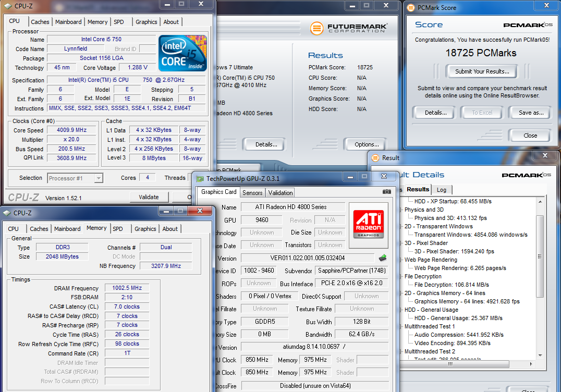Click Options... button in PCMark main window
The image size is (561, 392).
367,144
